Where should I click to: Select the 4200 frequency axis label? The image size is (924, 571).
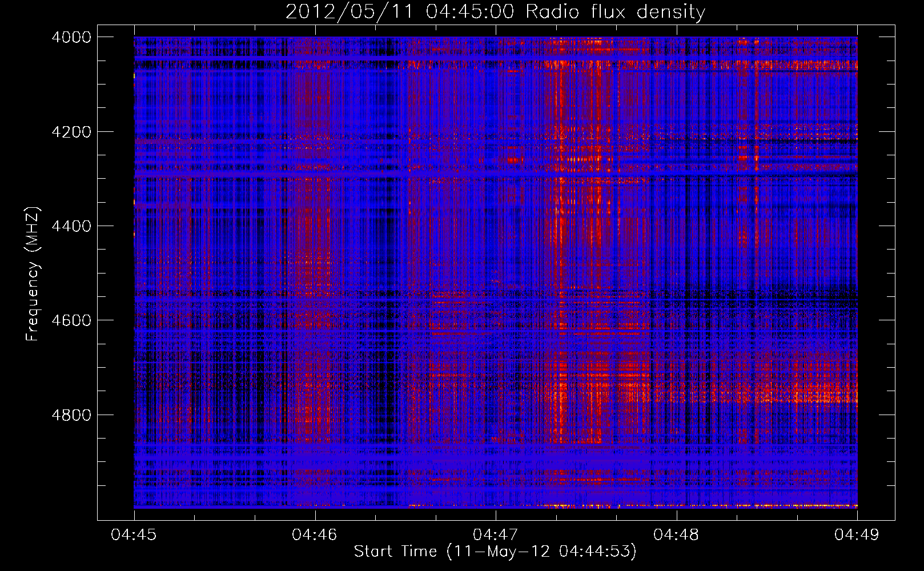(71, 132)
